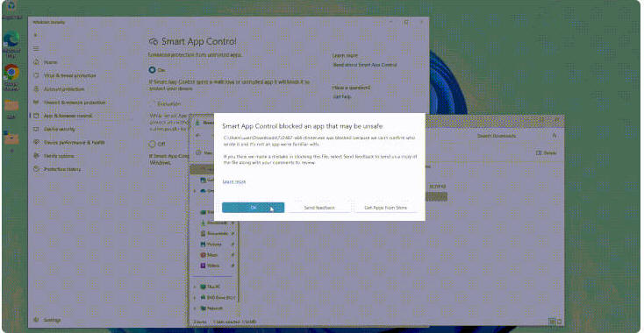
Task: Click the Send feedback button
Action: point(319,208)
